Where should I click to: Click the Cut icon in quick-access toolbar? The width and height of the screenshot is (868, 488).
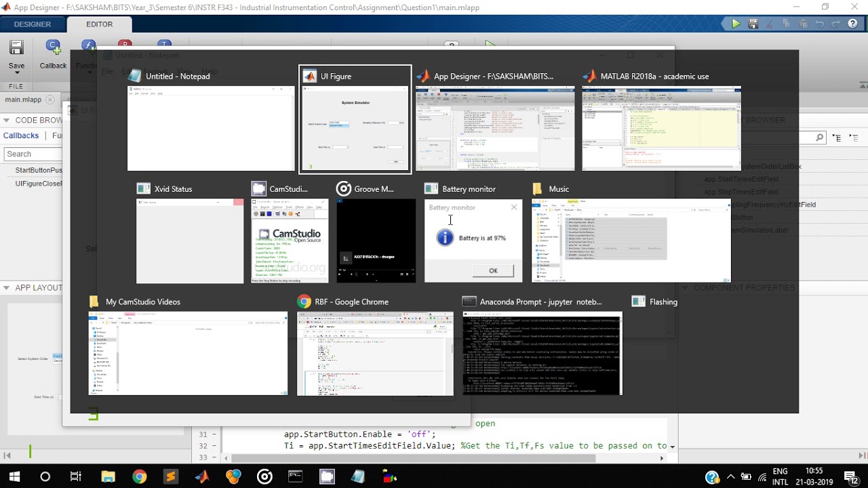tap(770, 24)
